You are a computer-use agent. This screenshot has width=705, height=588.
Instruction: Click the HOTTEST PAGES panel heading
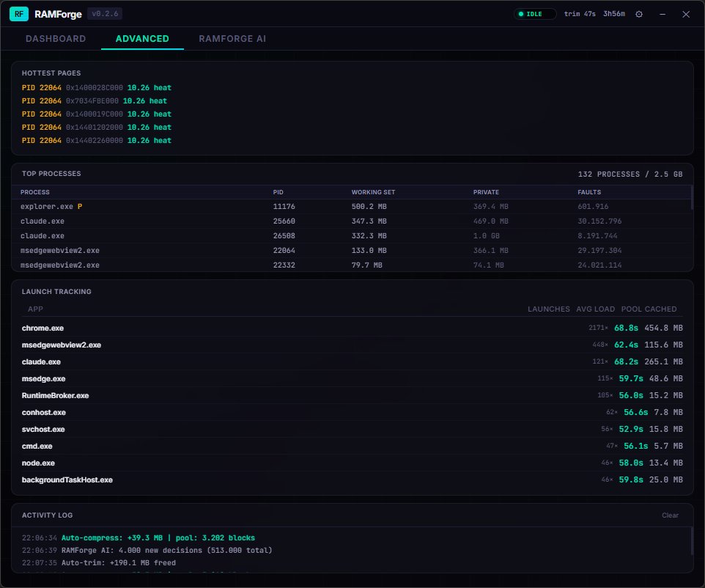[51, 73]
